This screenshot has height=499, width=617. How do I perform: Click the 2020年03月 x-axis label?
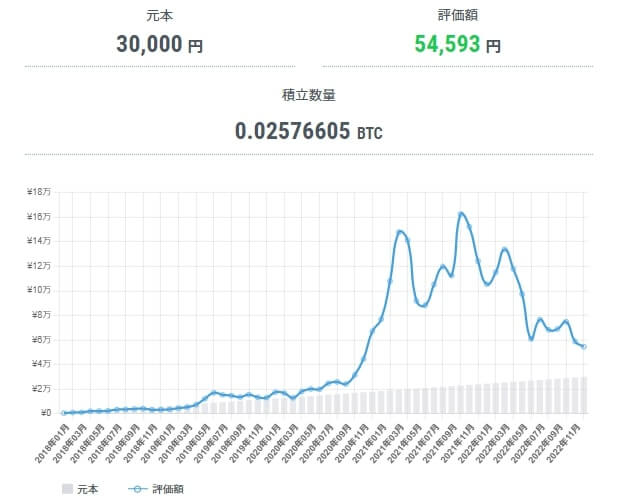281,444
